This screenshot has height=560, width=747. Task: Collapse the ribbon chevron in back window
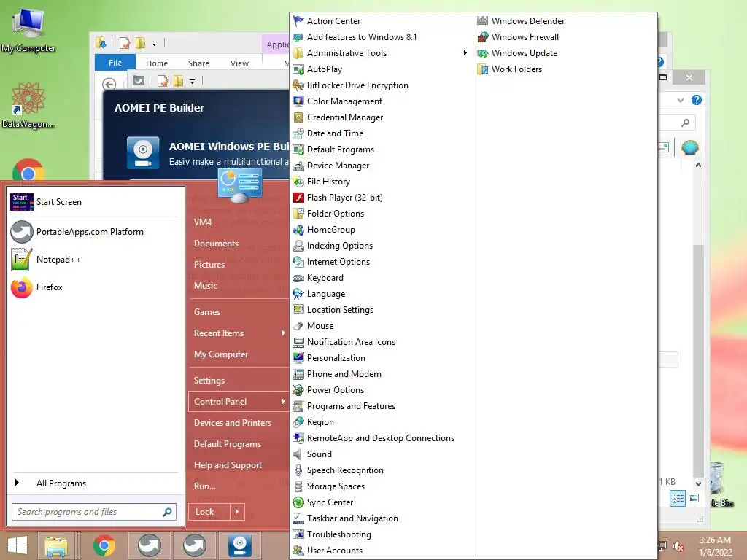coord(681,101)
